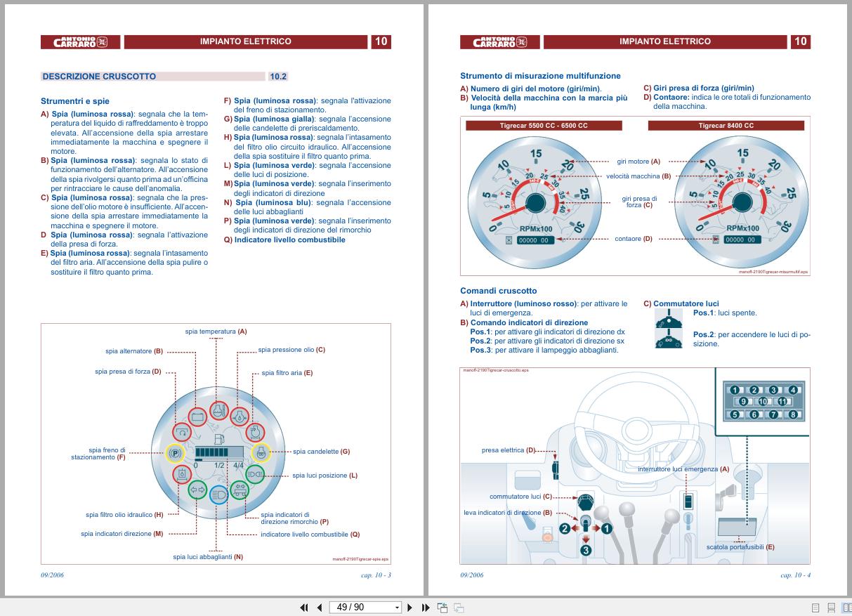Click the position lights green icon
852x616 pixels.
254,474
